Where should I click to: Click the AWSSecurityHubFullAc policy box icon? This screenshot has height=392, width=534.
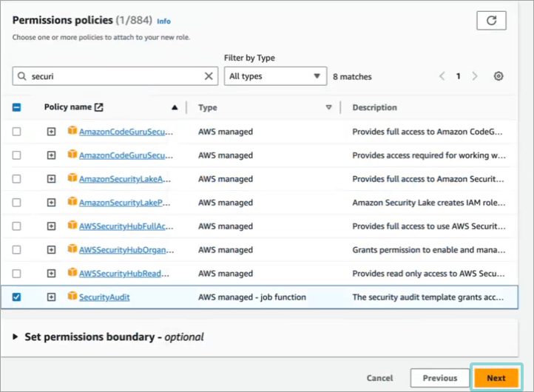pyautogui.click(x=72, y=225)
